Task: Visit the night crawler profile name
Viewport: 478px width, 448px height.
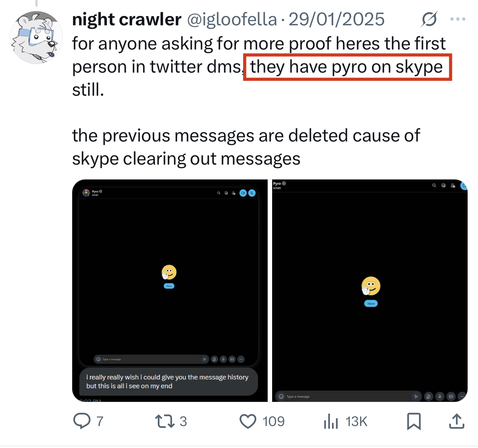Action: (127, 19)
